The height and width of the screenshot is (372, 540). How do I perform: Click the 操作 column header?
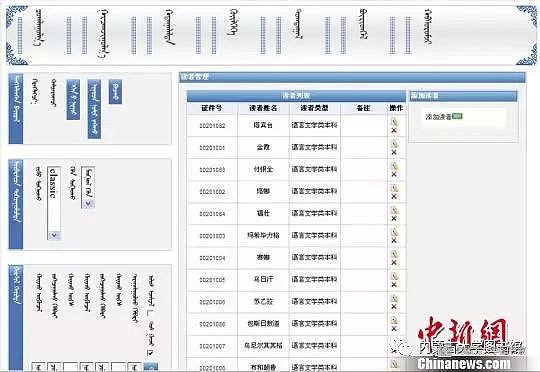[396, 108]
